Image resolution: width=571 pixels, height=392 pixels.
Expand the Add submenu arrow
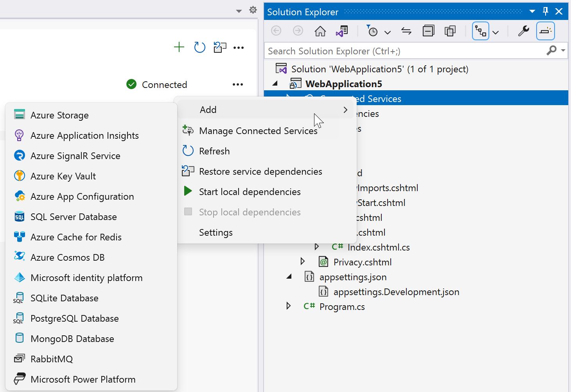pyautogui.click(x=345, y=110)
